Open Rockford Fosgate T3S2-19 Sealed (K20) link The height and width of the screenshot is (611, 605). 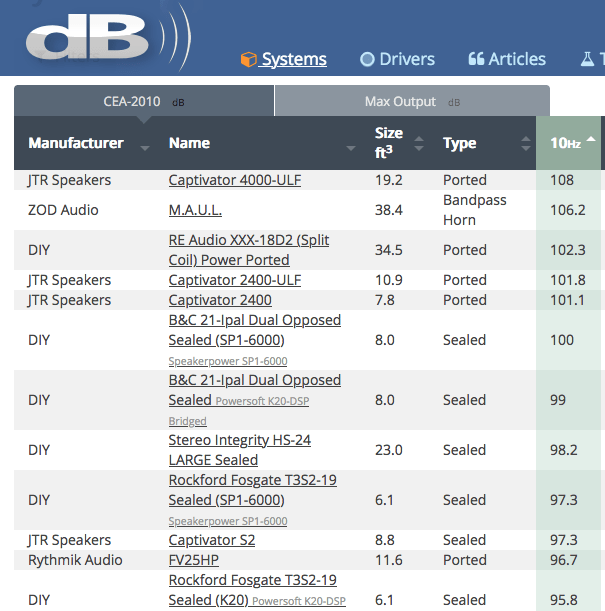(257, 590)
